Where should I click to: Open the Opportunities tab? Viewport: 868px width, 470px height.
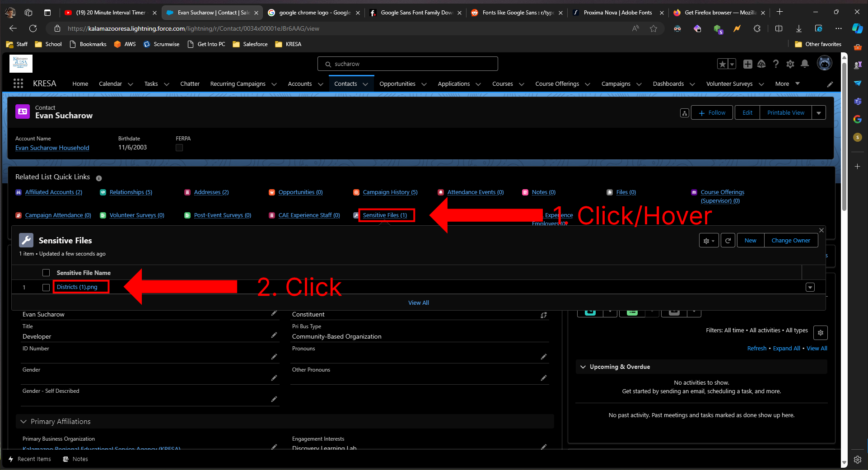397,84
